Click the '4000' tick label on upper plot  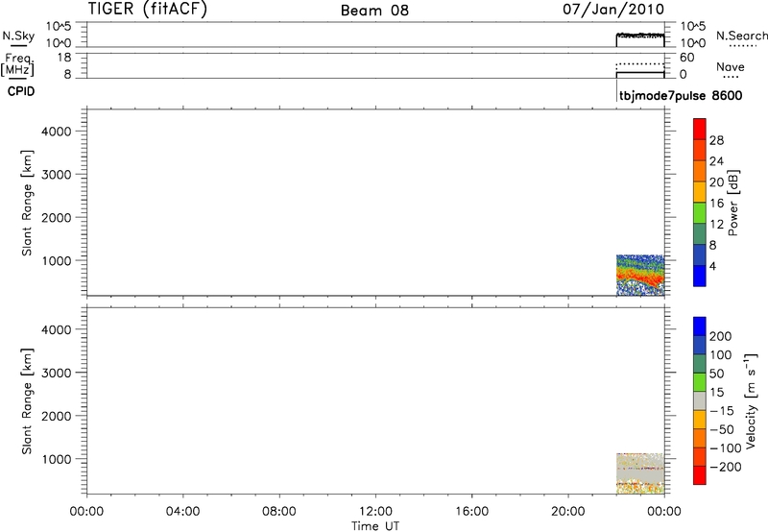57,132
